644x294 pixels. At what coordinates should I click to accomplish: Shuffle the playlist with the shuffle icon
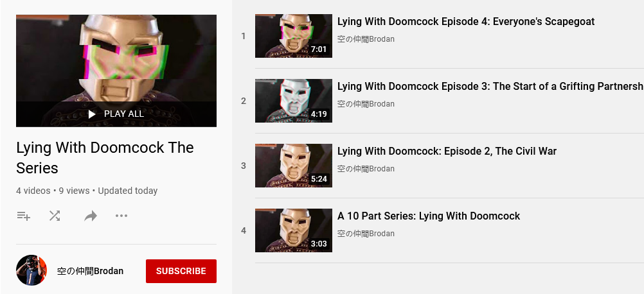[55, 216]
